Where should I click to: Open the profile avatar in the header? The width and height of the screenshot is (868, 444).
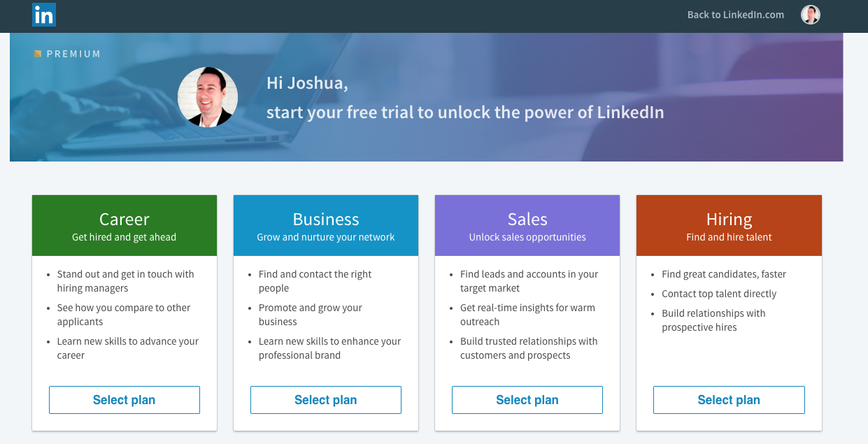click(810, 15)
